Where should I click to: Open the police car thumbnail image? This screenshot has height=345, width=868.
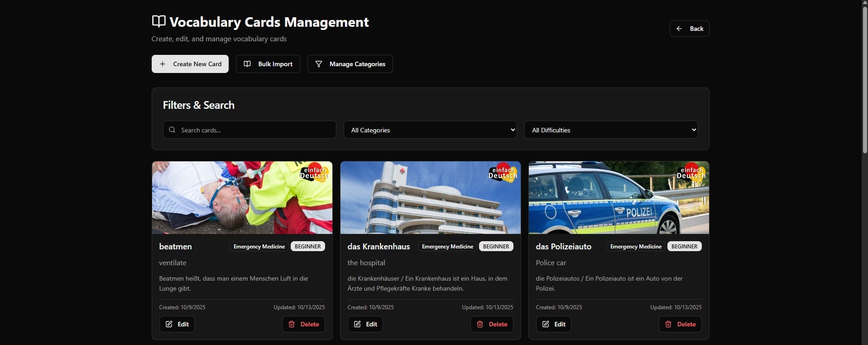[x=619, y=198]
